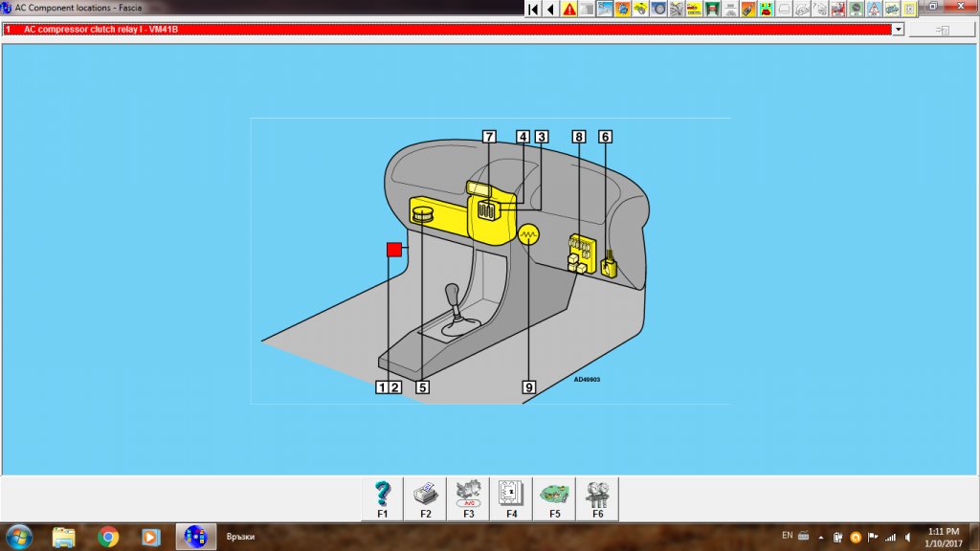The height and width of the screenshot is (551, 980).
Task: Click the red relay square in diagram
Action: [x=393, y=250]
